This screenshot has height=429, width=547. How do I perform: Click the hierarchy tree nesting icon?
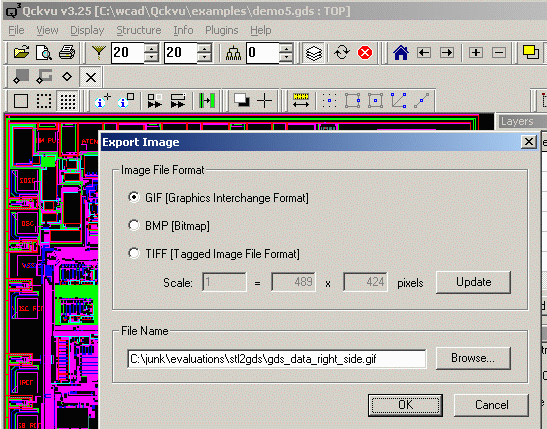[x=233, y=53]
